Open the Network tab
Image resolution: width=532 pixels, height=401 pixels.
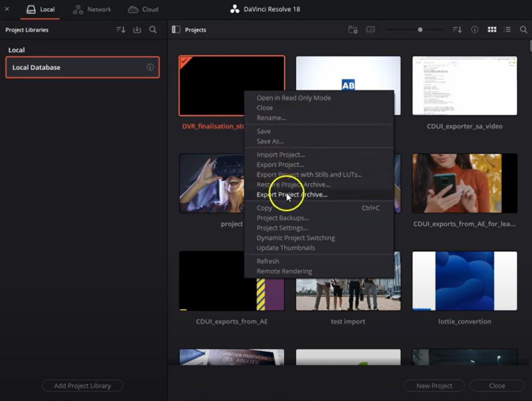(x=92, y=9)
